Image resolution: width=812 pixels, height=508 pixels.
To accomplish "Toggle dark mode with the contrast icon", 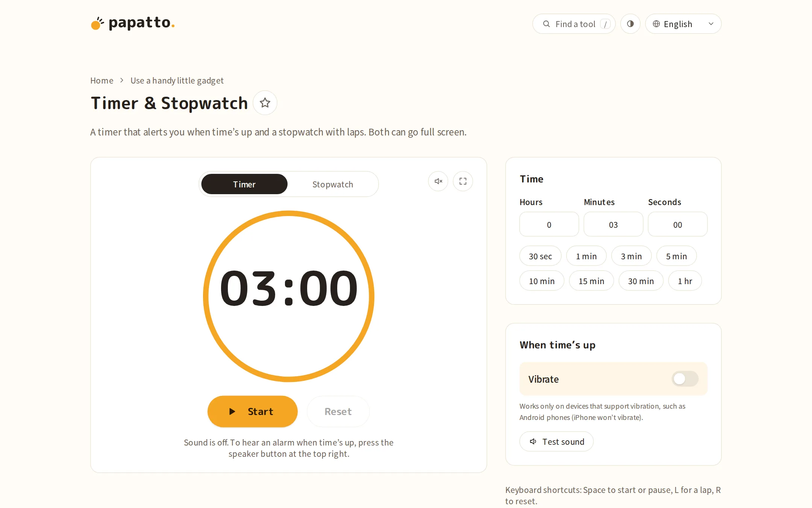I will coord(630,24).
